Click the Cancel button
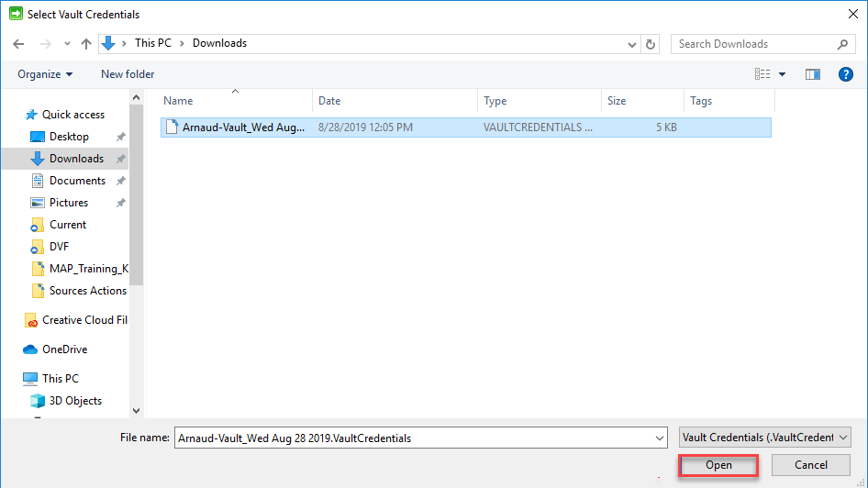This screenshot has width=868, height=488. (811, 465)
